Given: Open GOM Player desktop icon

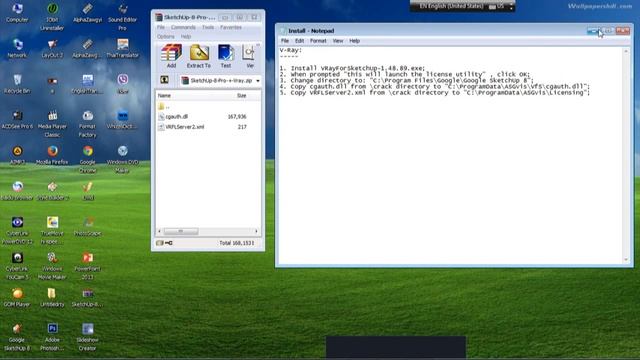Looking at the screenshot, I should click(x=17, y=297).
